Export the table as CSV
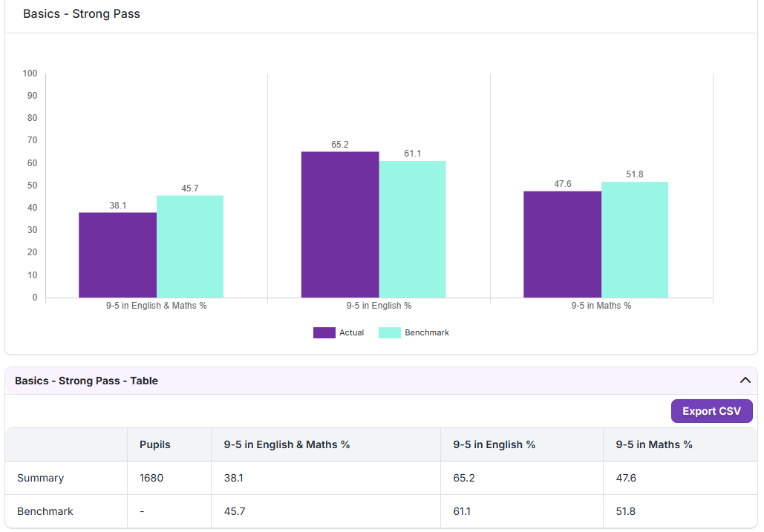Viewport: 764px width, 532px height. pos(711,411)
